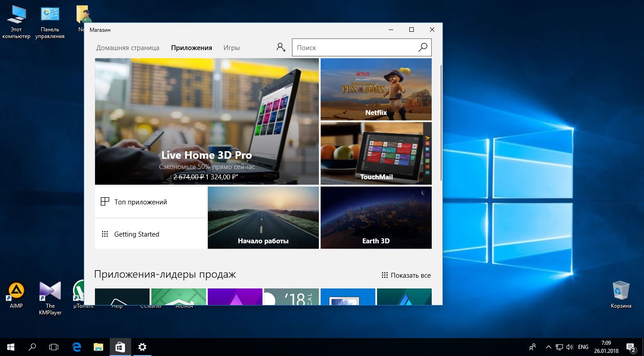Click the volume speaker icon in tray
The image size is (644, 356).
(570, 347)
